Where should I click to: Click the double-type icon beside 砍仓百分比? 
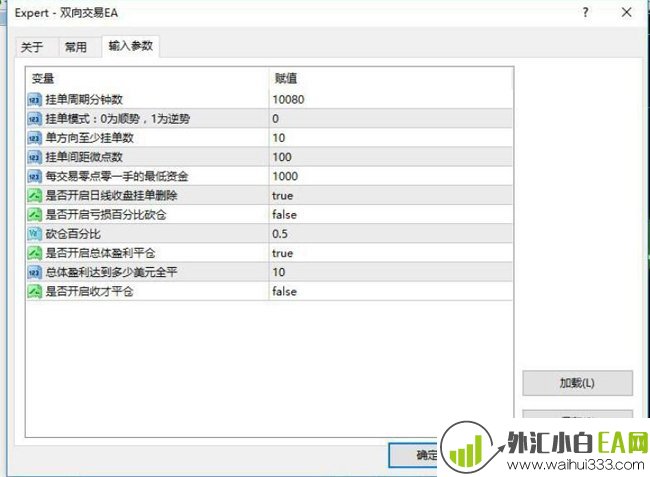[34, 234]
